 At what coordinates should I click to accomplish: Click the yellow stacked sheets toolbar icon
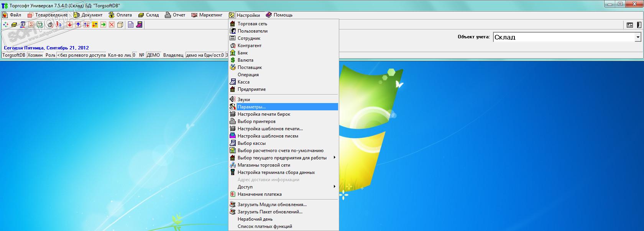[14, 25]
